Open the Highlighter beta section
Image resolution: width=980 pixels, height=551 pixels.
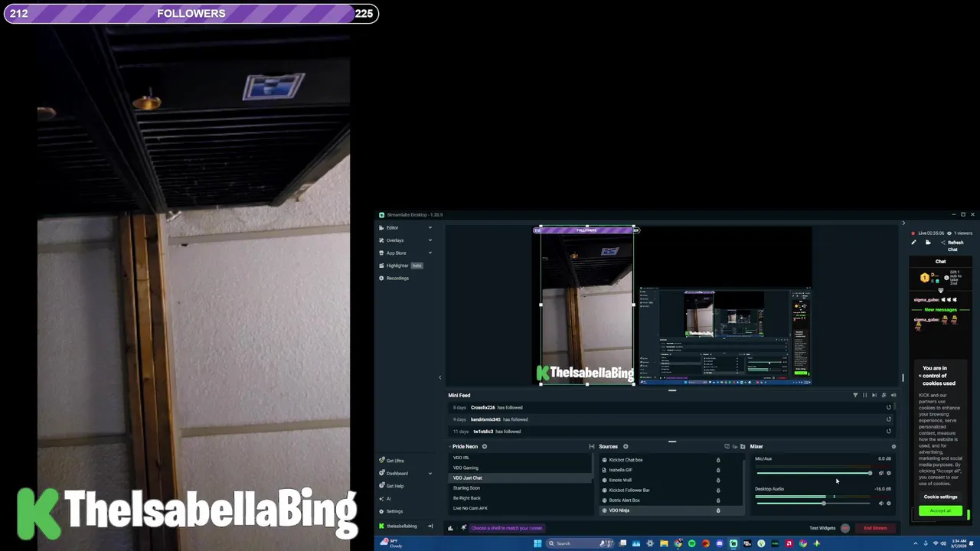[x=400, y=266]
